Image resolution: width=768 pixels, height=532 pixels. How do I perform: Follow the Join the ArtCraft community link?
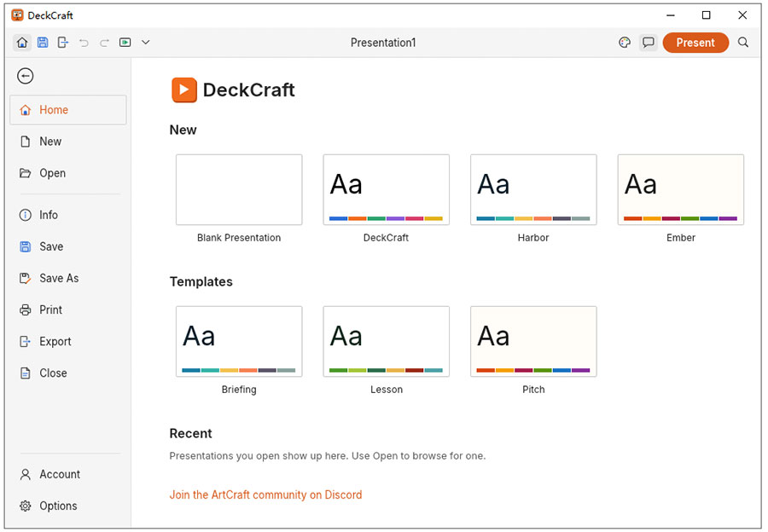[x=265, y=494]
